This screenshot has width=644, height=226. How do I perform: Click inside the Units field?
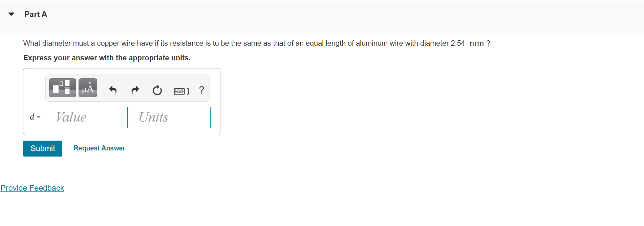click(169, 117)
